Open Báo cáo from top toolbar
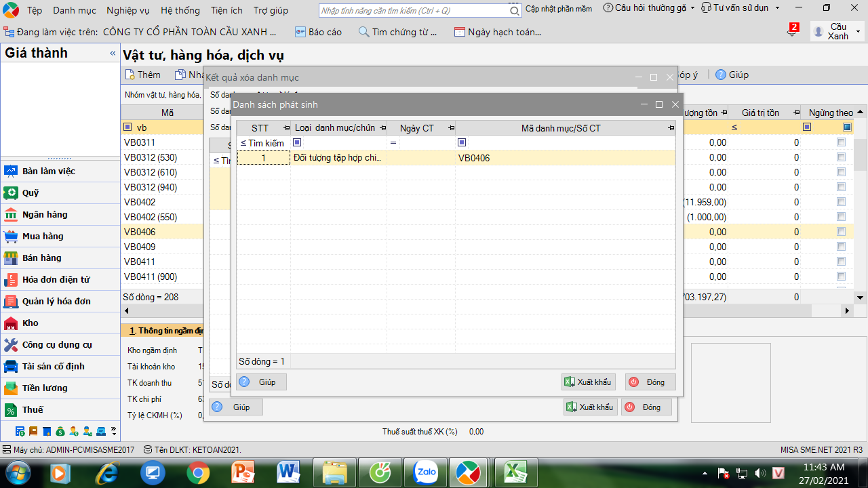 [x=318, y=32]
